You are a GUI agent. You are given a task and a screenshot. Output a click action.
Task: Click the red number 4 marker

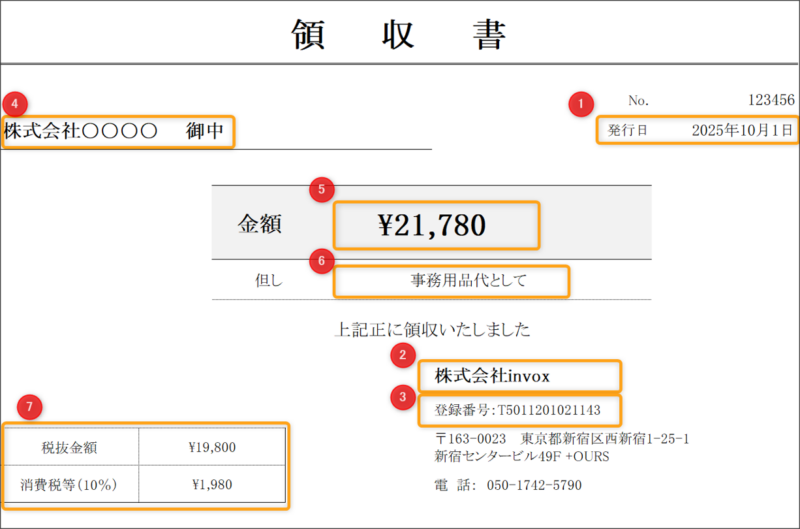click(x=14, y=102)
